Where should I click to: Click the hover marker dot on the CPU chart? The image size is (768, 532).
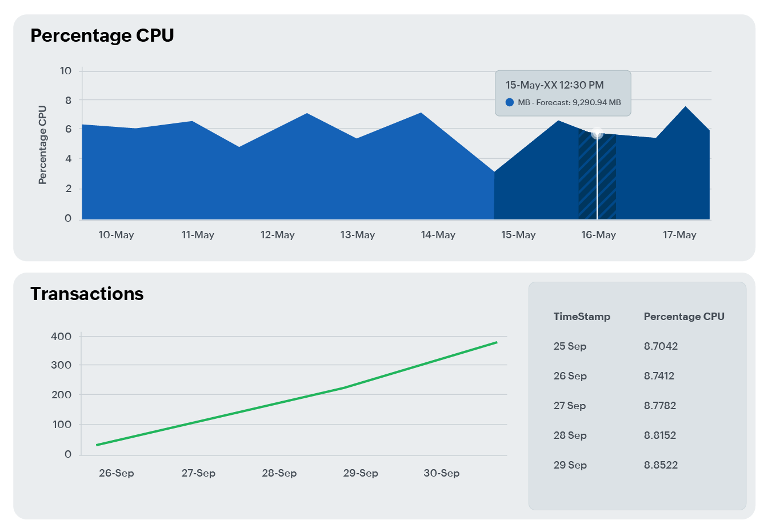coord(597,134)
